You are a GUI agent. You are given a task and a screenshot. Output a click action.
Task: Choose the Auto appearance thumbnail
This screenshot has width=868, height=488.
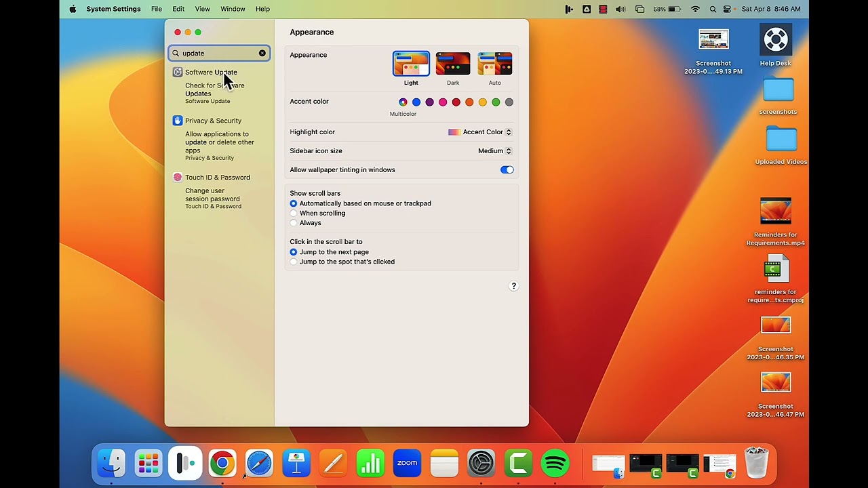click(x=495, y=64)
